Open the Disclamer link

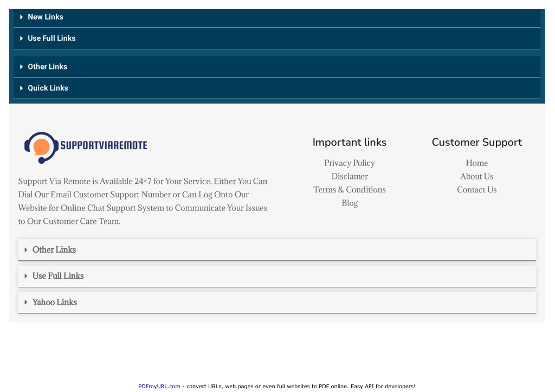coord(350,176)
